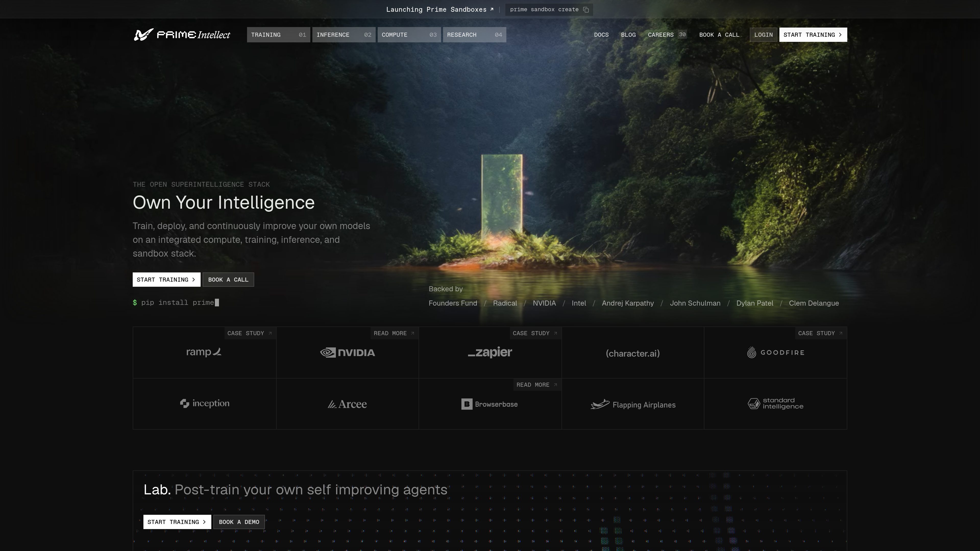Screen dimensions: 980x551
Task: Click the pip install prime command
Action: point(176,303)
